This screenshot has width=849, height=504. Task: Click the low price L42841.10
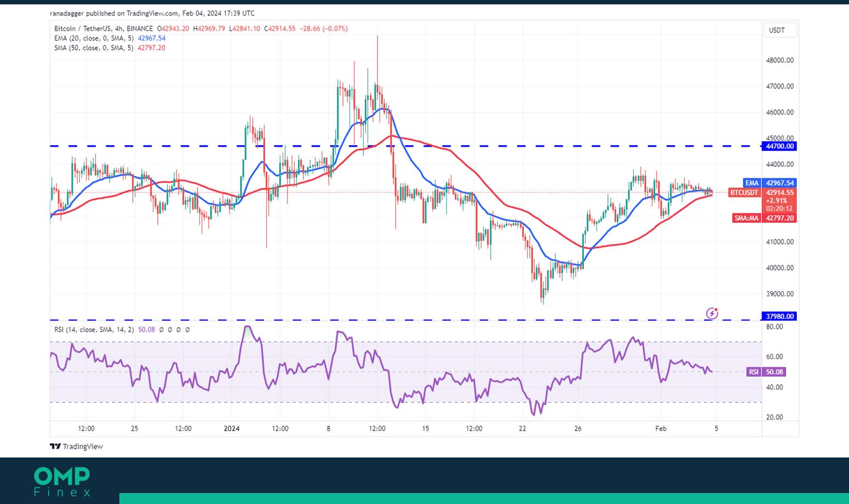(244, 28)
